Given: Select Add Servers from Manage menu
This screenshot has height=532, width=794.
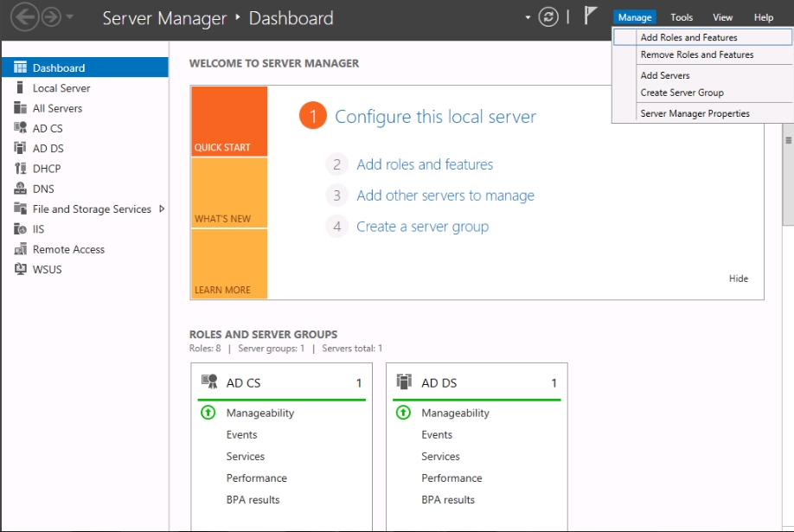Looking at the screenshot, I should point(702,75).
